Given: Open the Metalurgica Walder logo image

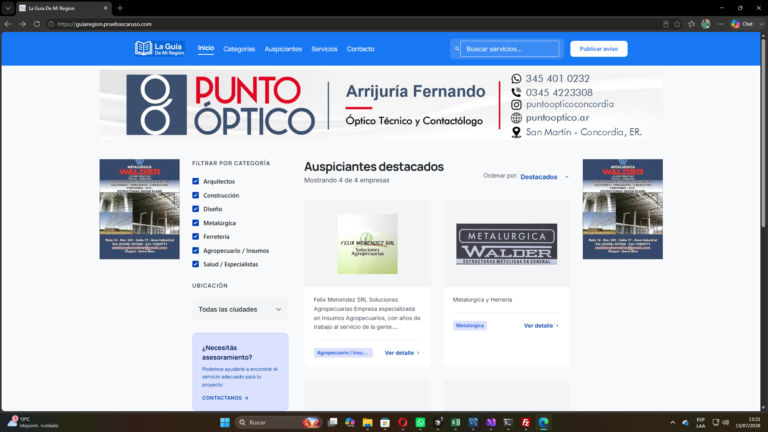Looking at the screenshot, I should point(506,244).
